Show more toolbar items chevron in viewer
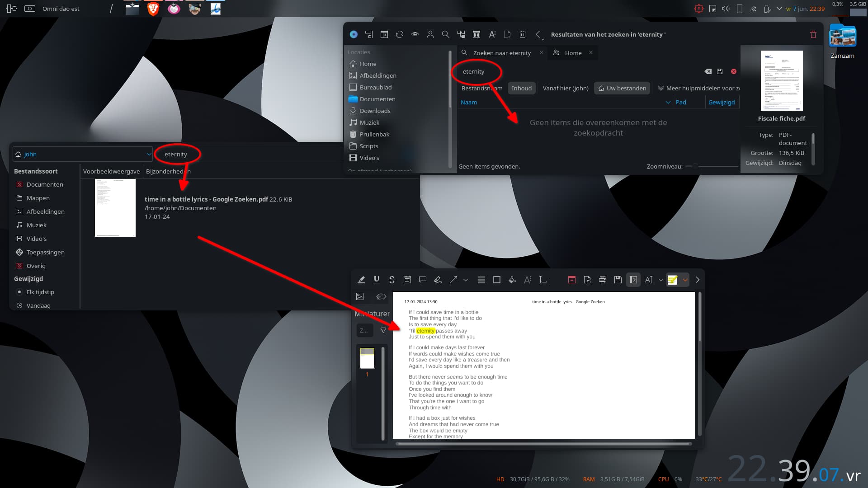Screen dimensions: 868x488 point(698,280)
